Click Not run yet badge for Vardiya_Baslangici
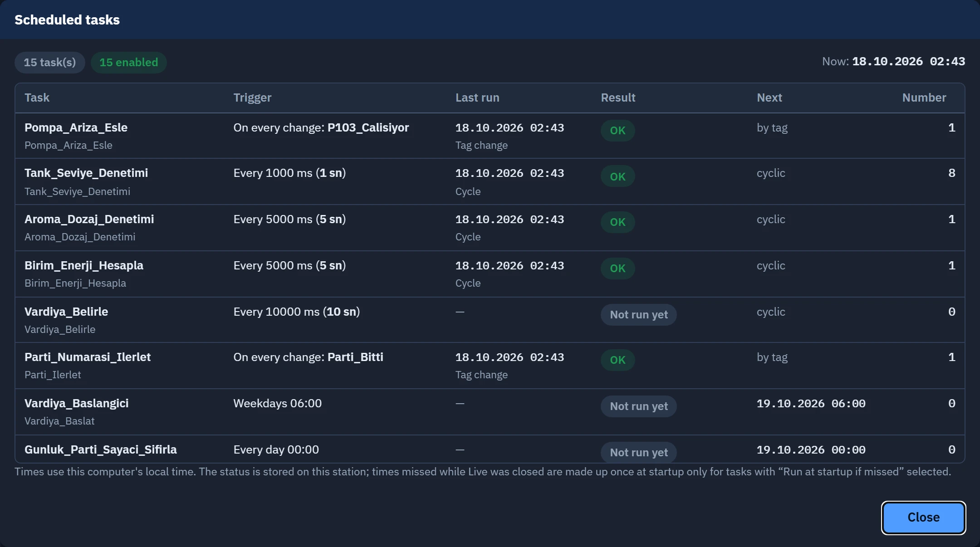The image size is (980, 547). pos(639,406)
